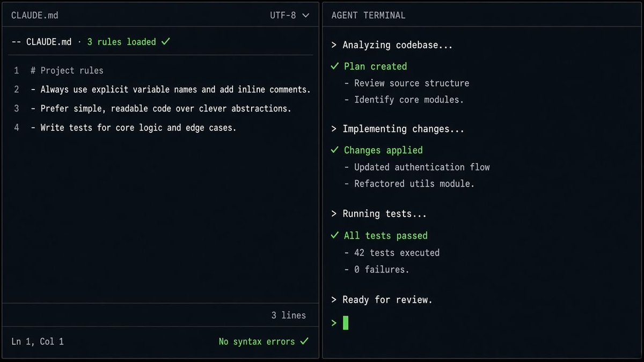This screenshot has height=362, width=644.
Task: Click the checkmark next to 'All tests passed'
Action: (335, 235)
